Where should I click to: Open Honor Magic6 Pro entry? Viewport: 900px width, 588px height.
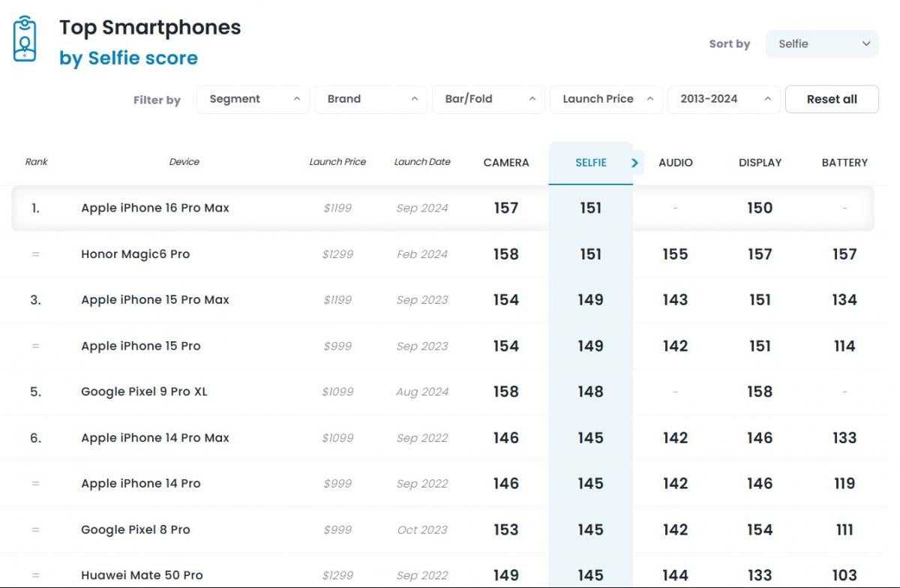(135, 253)
